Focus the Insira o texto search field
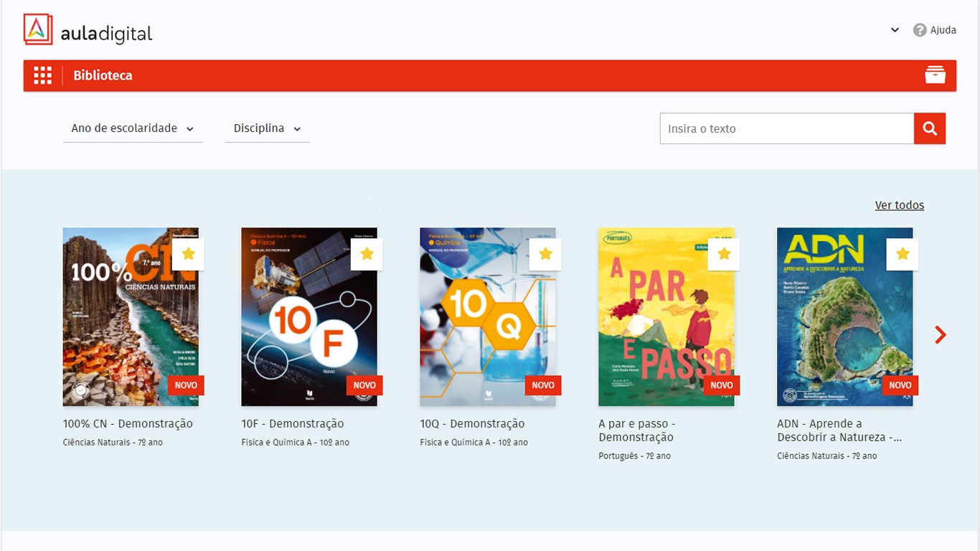 click(787, 128)
